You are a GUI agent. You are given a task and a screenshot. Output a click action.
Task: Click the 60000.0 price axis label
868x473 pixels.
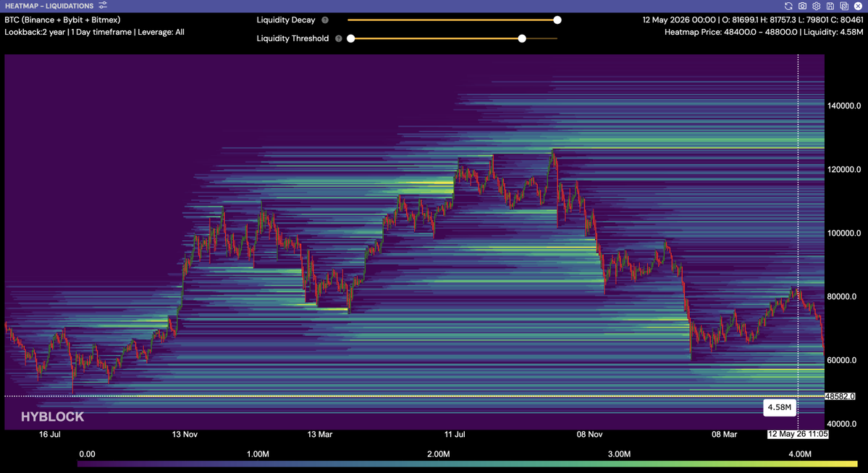point(842,360)
